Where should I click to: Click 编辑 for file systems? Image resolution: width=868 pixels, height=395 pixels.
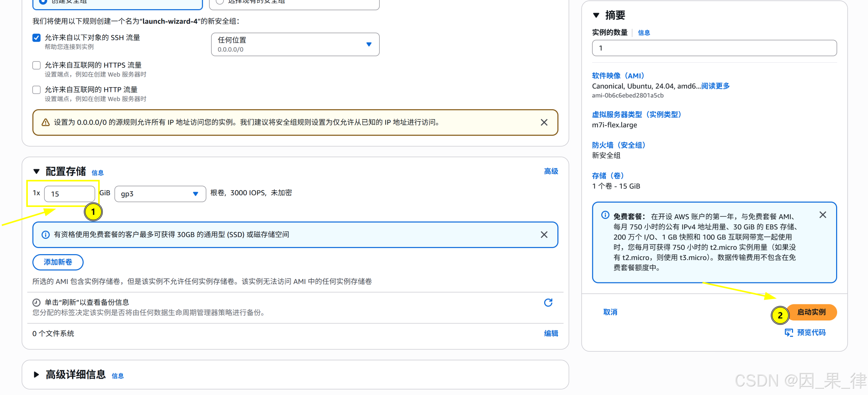pos(551,333)
